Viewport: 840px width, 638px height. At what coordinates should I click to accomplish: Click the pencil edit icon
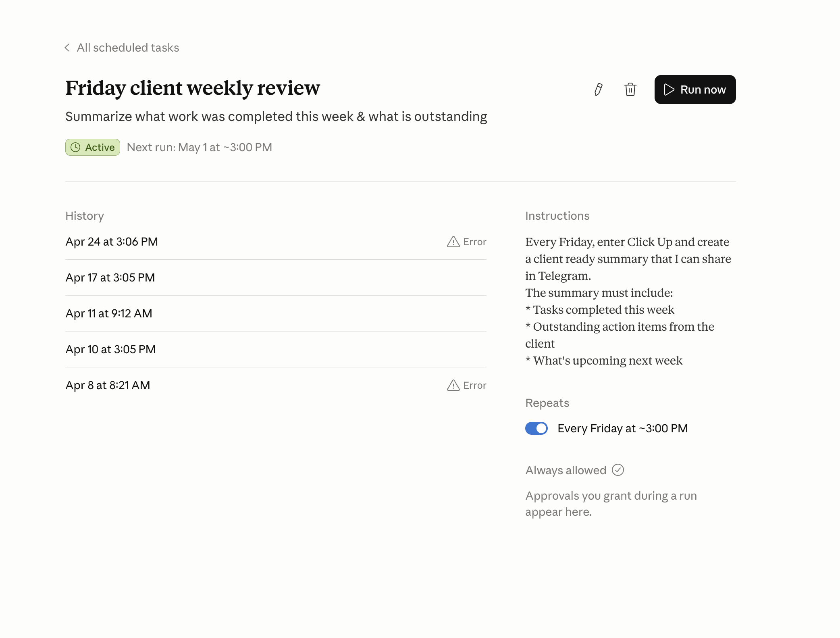click(599, 90)
